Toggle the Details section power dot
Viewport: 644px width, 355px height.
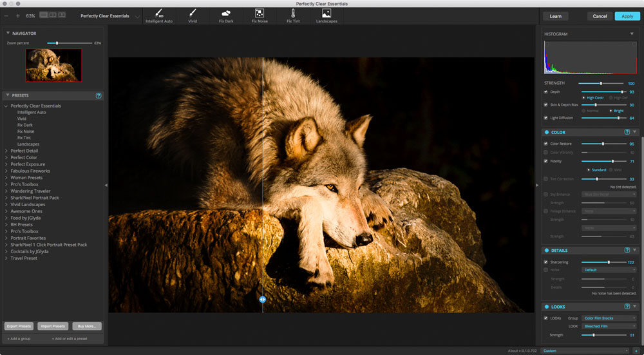tap(547, 250)
